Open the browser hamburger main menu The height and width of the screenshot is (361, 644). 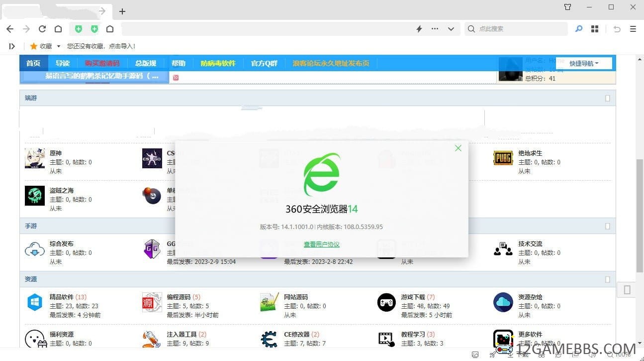pyautogui.click(x=633, y=29)
